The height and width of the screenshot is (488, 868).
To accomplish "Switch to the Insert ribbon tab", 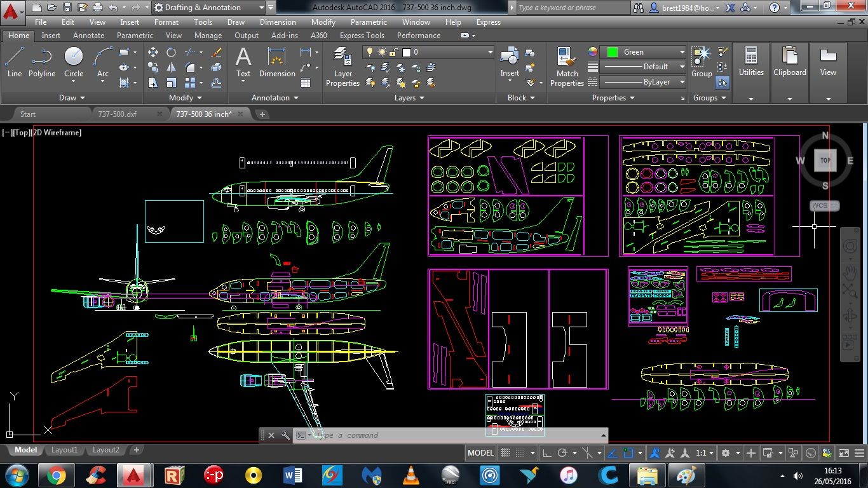I will pos(51,35).
